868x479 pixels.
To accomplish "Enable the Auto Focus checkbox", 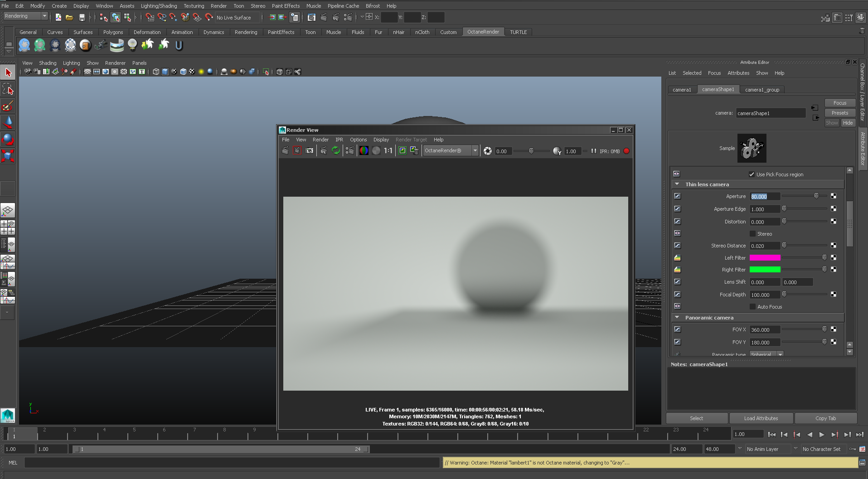I will tap(752, 307).
